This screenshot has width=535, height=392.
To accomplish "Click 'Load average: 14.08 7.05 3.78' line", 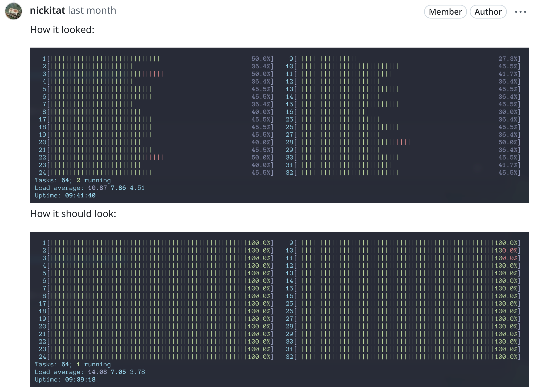I will pos(90,372).
